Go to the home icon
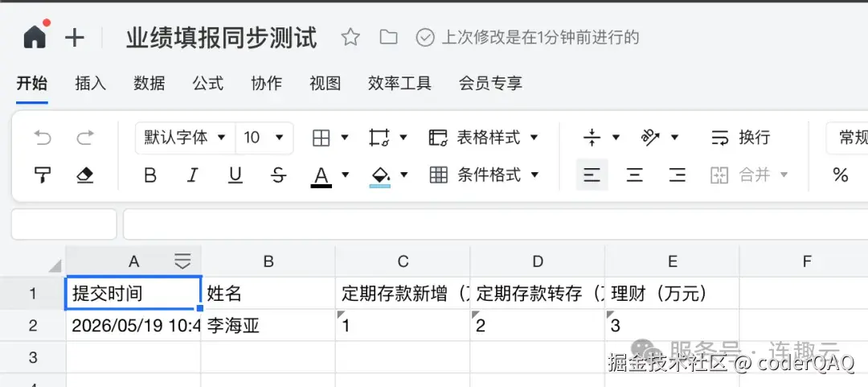868x387 pixels. [35, 36]
